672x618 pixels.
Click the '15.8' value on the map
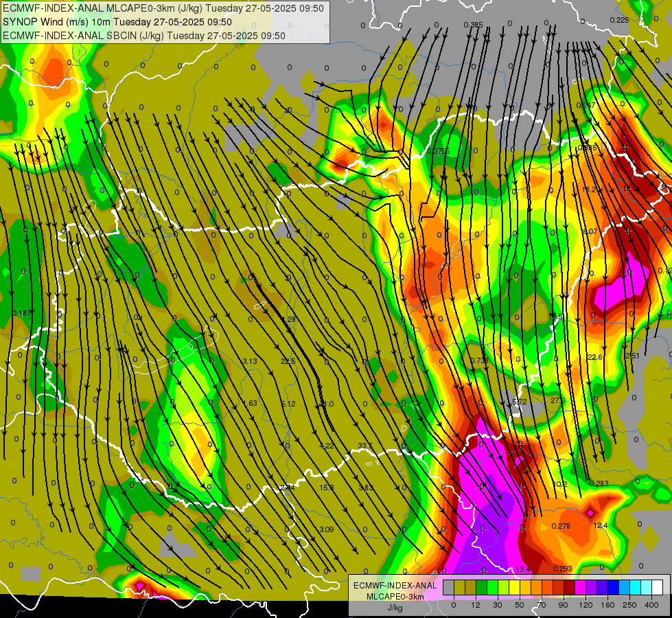coord(327,488)
